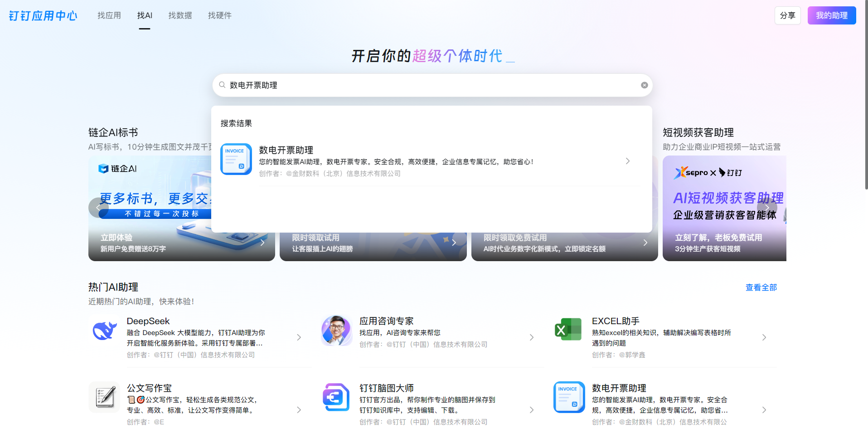Click the 短视频获客助理 heading
The image size is (868, 428).
pos(698,132)
